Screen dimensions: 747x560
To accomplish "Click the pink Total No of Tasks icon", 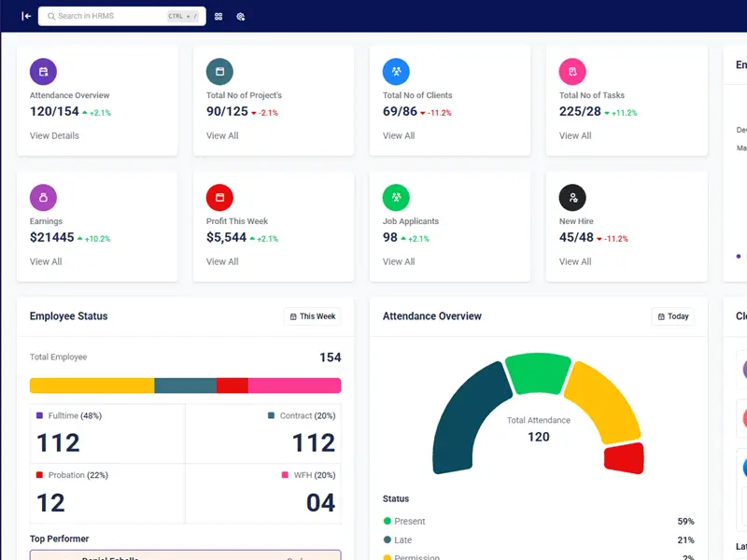I will (572, 71).
